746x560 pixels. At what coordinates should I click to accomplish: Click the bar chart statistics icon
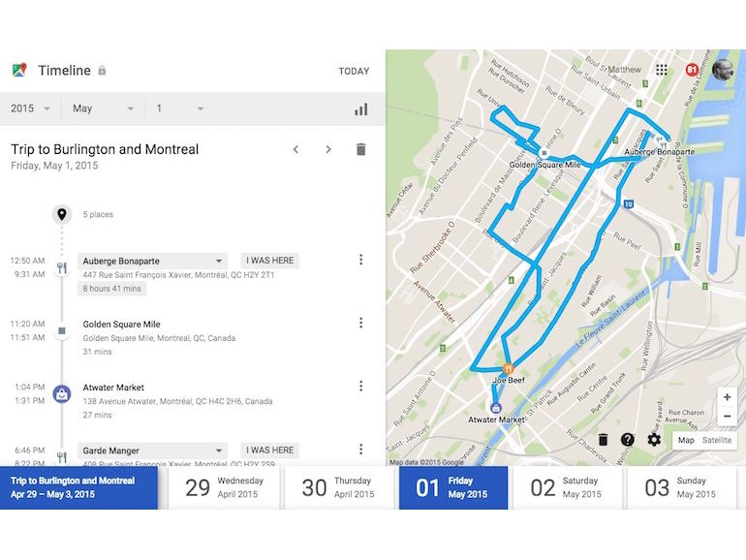click(360, 109)
